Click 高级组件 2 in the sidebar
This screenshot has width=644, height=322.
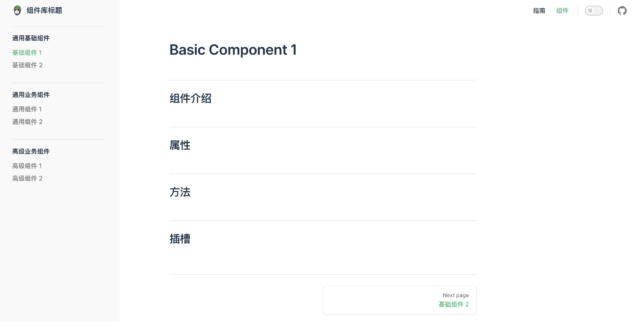pyautogui.click(x=27, y=178)
